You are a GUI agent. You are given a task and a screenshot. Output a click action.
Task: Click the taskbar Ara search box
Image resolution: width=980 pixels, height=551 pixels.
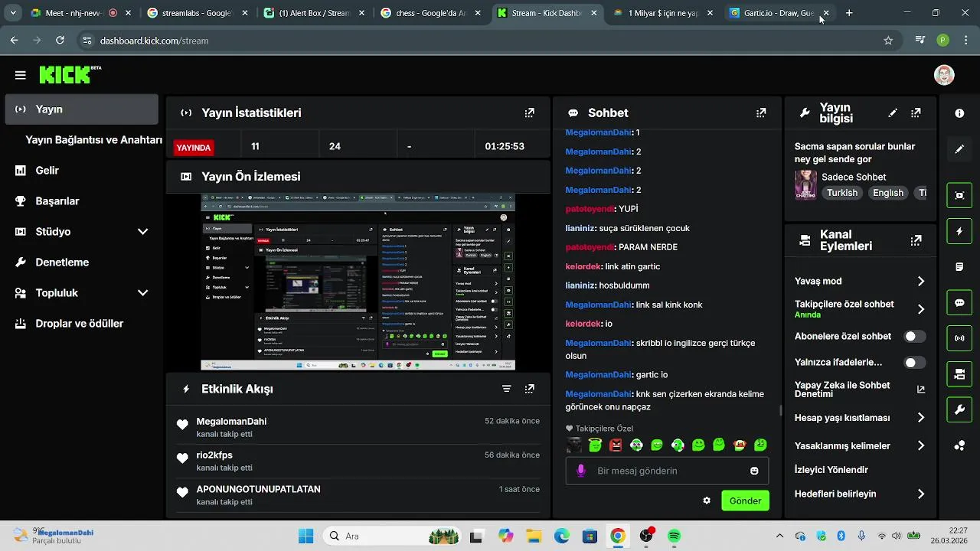click(x=390, y=536)
